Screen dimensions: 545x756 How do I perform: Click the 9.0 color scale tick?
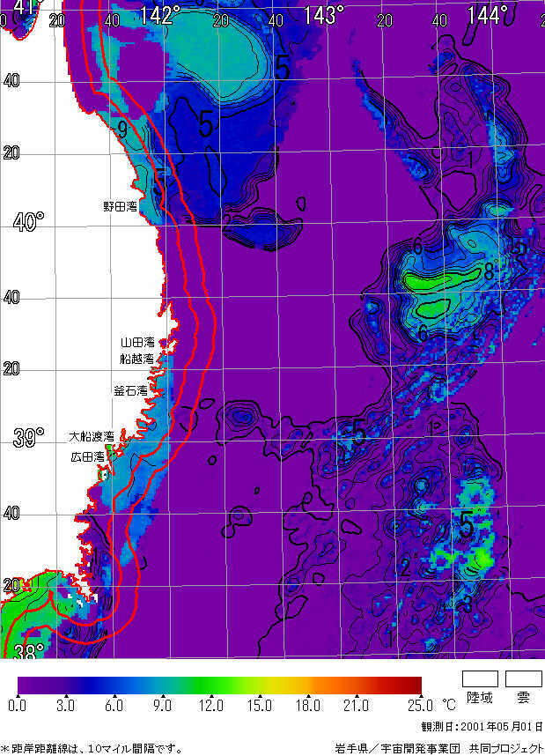162,706
